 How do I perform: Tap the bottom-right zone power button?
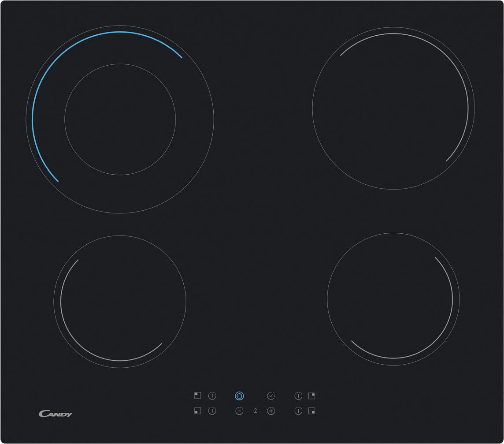(298, 411)
